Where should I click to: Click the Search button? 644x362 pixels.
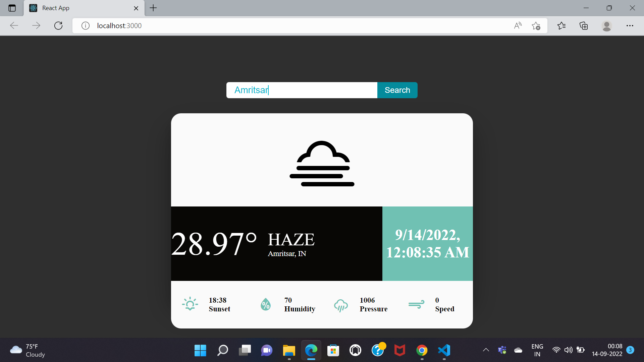click(397, 90)
